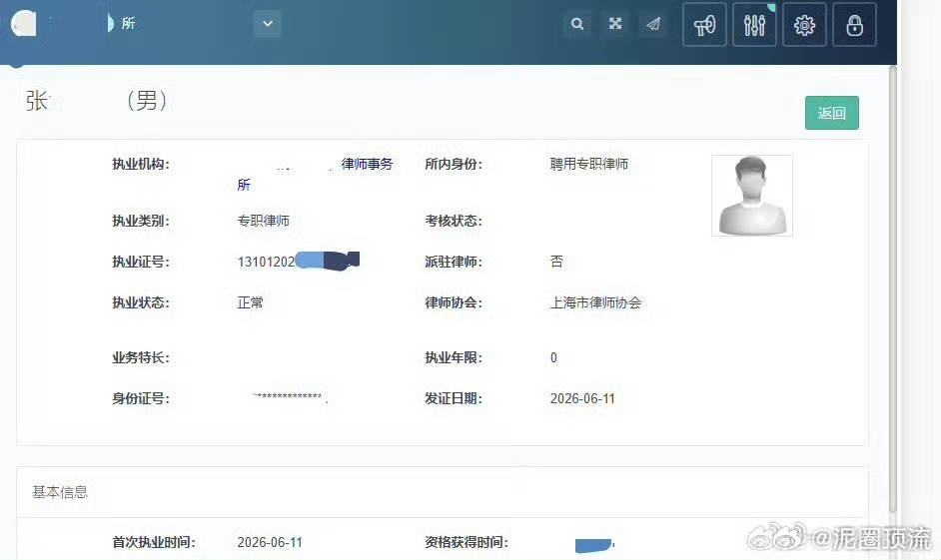Click the lawyer profile photo placeholder
Screen dimensions: 941x560
point(752,196)
